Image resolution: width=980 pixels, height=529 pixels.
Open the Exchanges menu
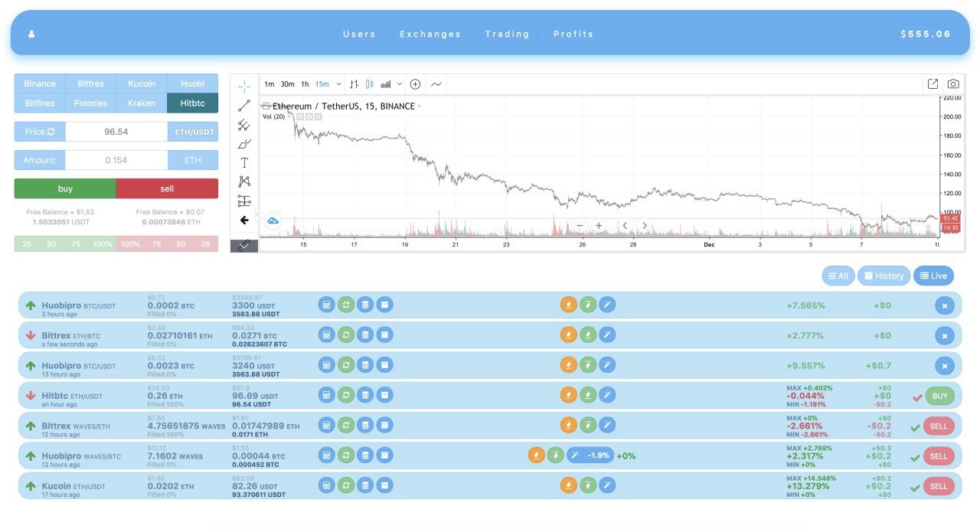pyautogui.click(x=430, y=34)
